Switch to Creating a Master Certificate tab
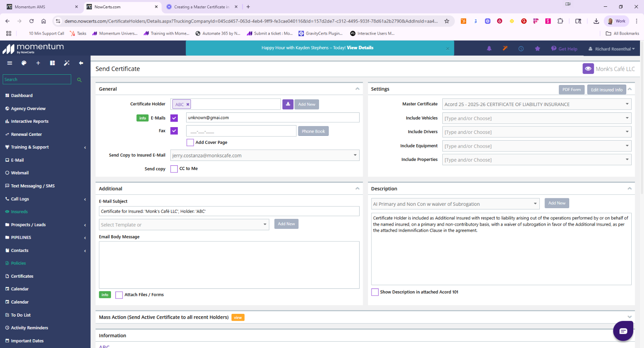This screenshot has width=644, height=348. (202, 7)
